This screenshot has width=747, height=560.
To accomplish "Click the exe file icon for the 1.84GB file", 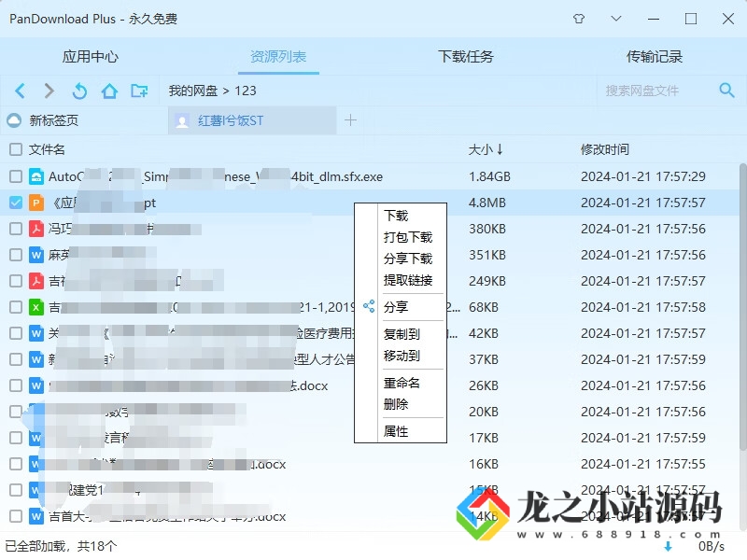I will [x=36, y=176].
